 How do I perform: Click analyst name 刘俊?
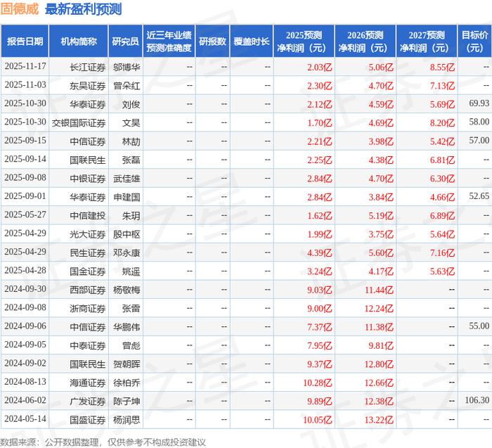(x=131, y=104)
